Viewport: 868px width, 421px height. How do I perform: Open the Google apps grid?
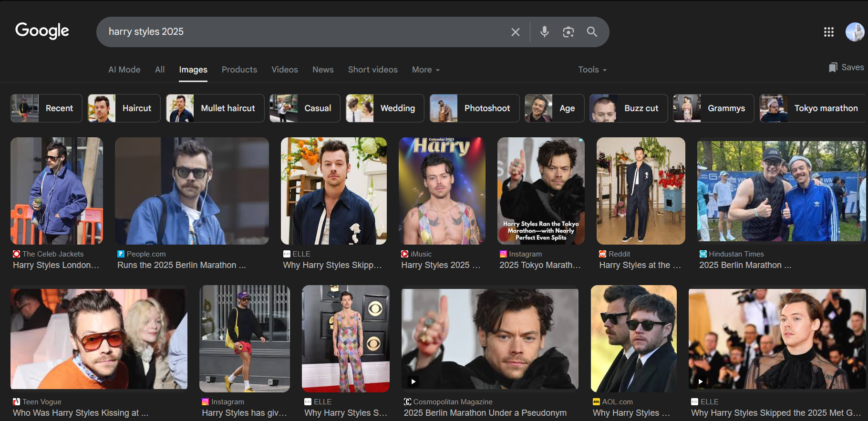point(828,32)
